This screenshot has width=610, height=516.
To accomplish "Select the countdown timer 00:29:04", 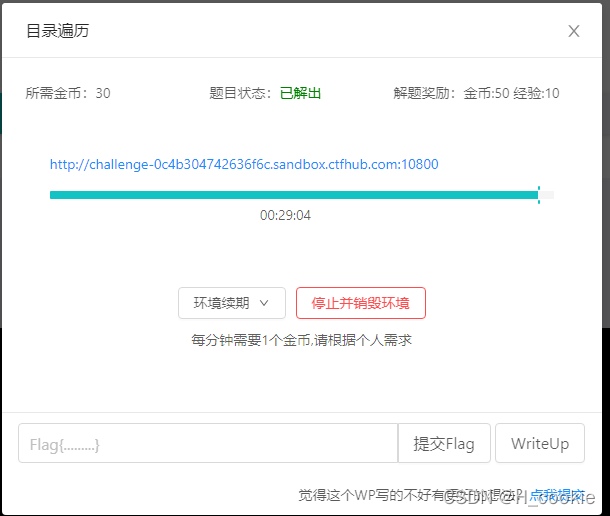I will (285, 215).
